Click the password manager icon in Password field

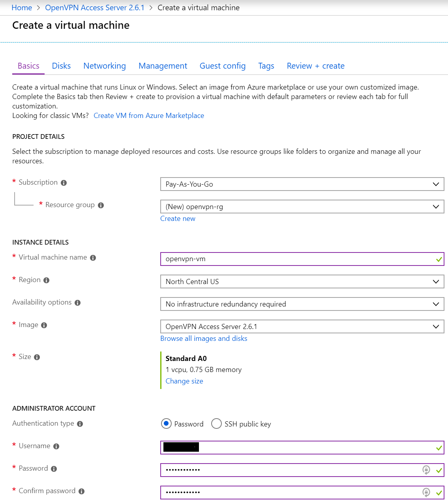[426, 470]
